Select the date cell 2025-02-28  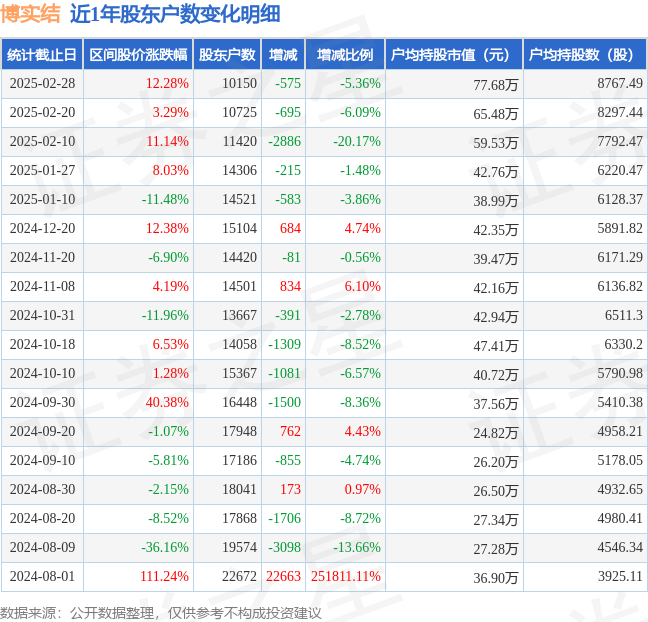pyautogui.click(x=43, y=83)
